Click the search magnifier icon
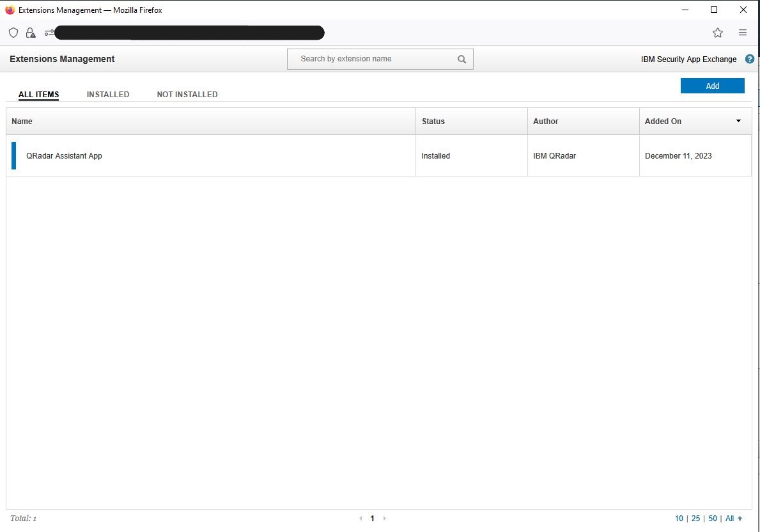Image resolution: width=760 pixels, height=532 pixels. [462, 59]
